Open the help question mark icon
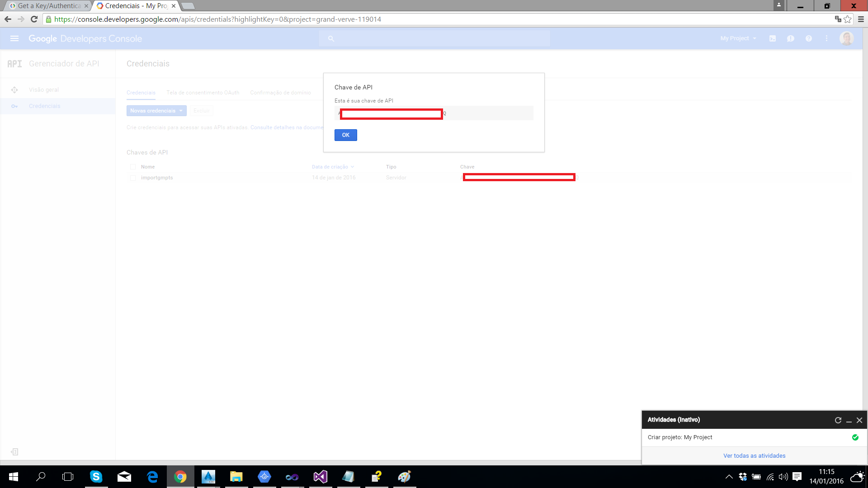Image resolution: width=868 pixels, height=488 pixels. (809, 38)
